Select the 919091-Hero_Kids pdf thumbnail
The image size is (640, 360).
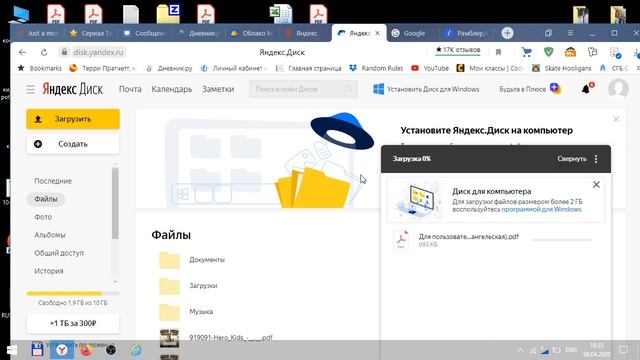coord(169,338)
